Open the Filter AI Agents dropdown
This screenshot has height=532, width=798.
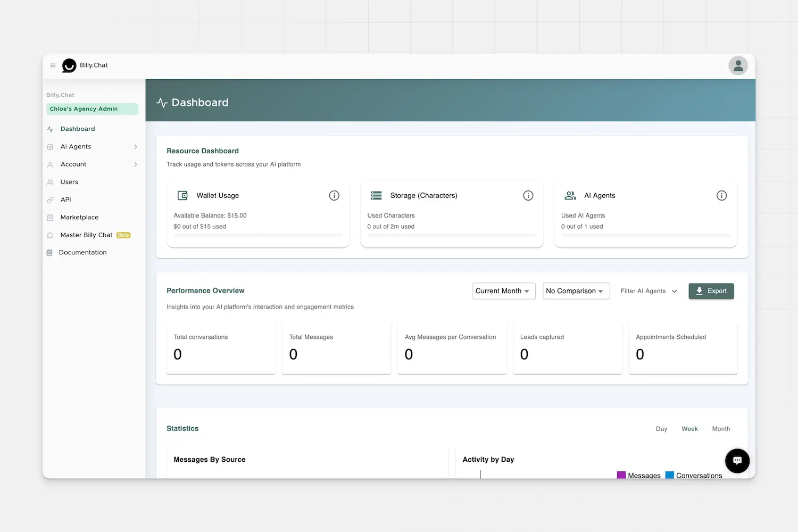coord(649,291)
